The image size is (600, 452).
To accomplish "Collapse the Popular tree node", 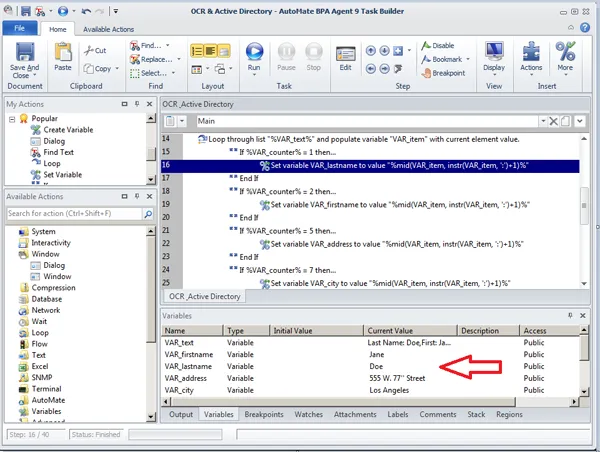I will [13, 119].
